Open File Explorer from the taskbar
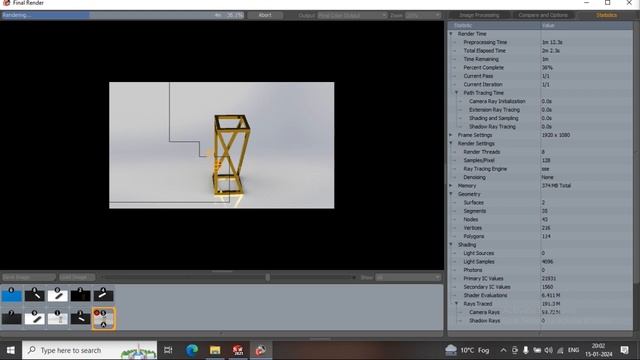Viewport: 640px width, 360px height. click(215, 350)
